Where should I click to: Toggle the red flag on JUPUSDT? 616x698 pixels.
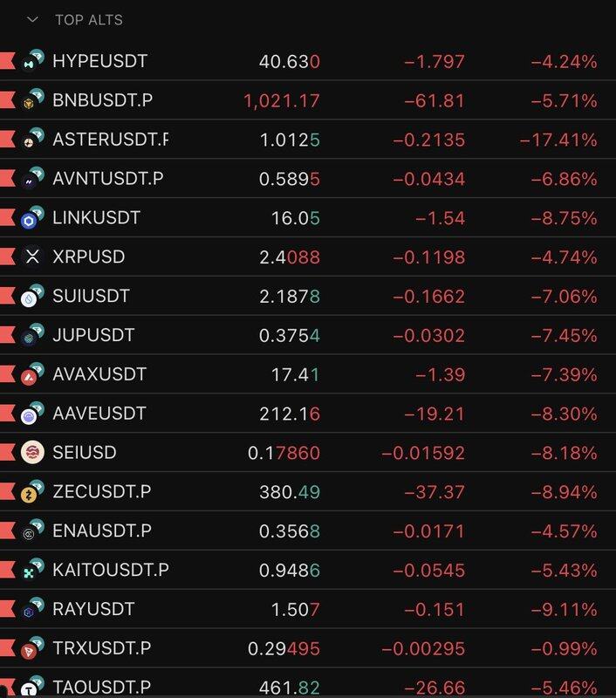8,335
